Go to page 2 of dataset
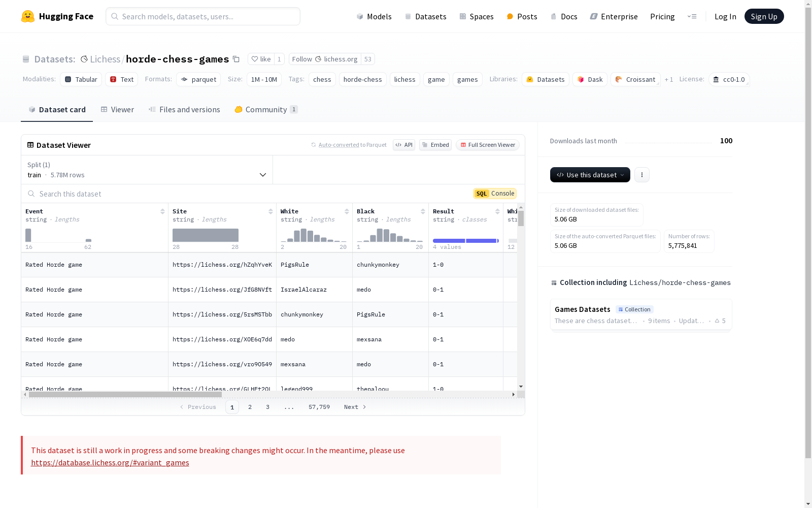Screen dimensions: 812x508 [250, 407]
